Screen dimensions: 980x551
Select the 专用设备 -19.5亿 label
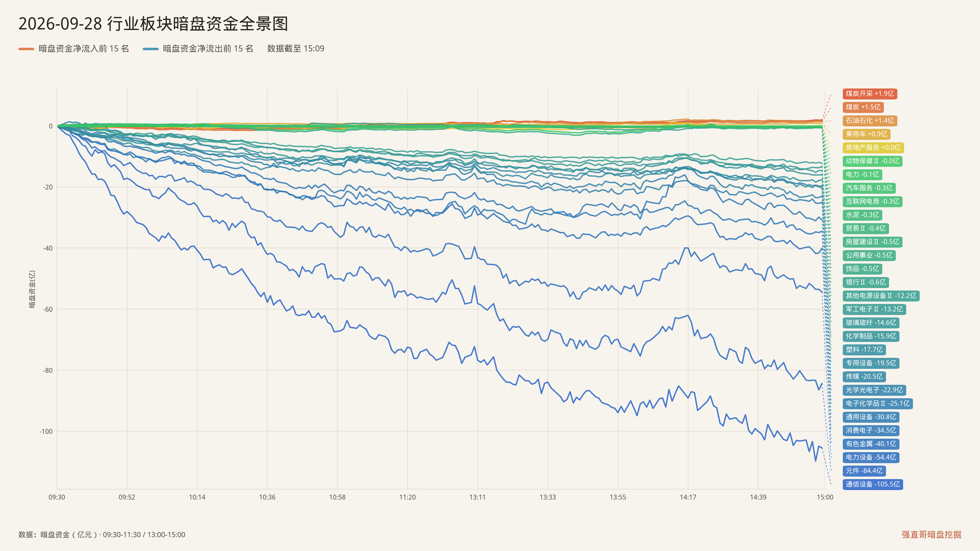pyautogui.click(x=871, y=363)
